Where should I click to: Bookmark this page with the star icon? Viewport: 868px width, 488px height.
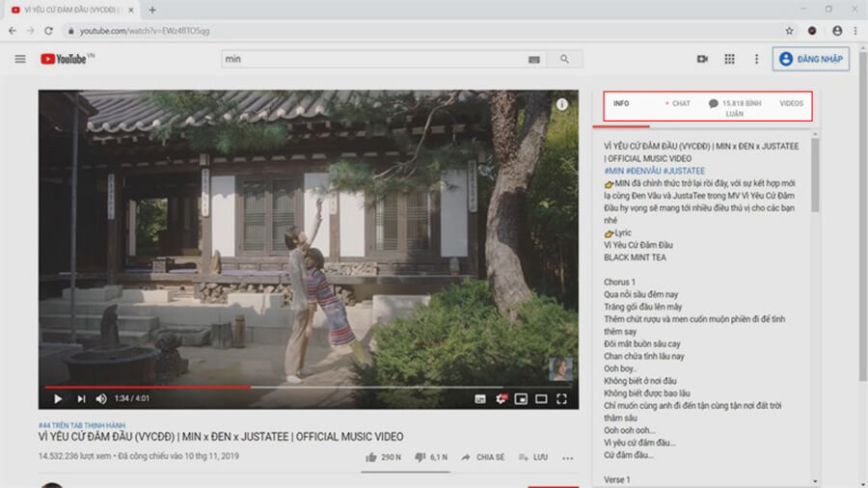[x=789, y=31]
